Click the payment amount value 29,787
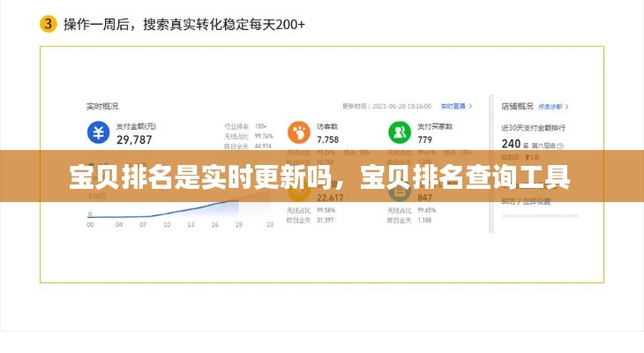The image size is (644, 353). tap(134, 139)
